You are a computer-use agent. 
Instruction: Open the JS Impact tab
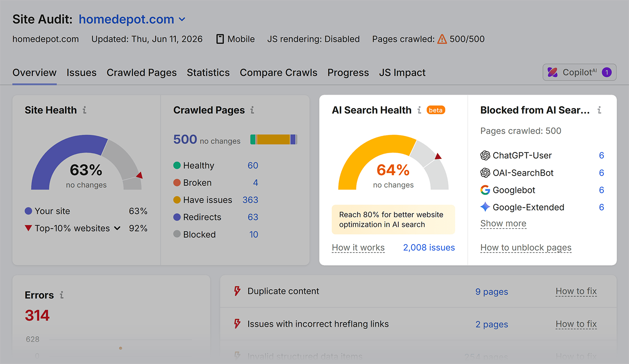tap(402, 73)
